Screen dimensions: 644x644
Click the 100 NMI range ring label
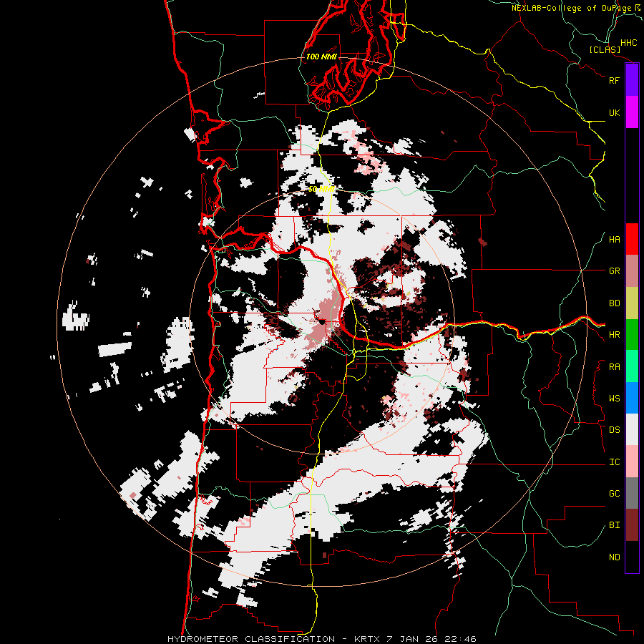pos(321,57)
